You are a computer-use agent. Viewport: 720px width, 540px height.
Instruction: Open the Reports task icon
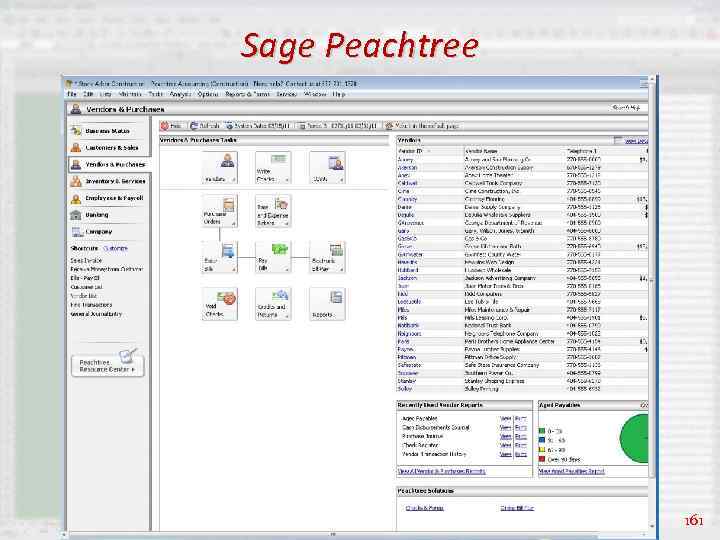(x=327, y=304)
